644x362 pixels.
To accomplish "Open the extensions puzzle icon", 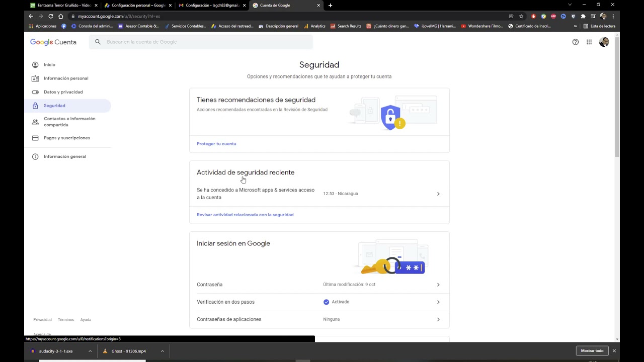I will (583, 16).
